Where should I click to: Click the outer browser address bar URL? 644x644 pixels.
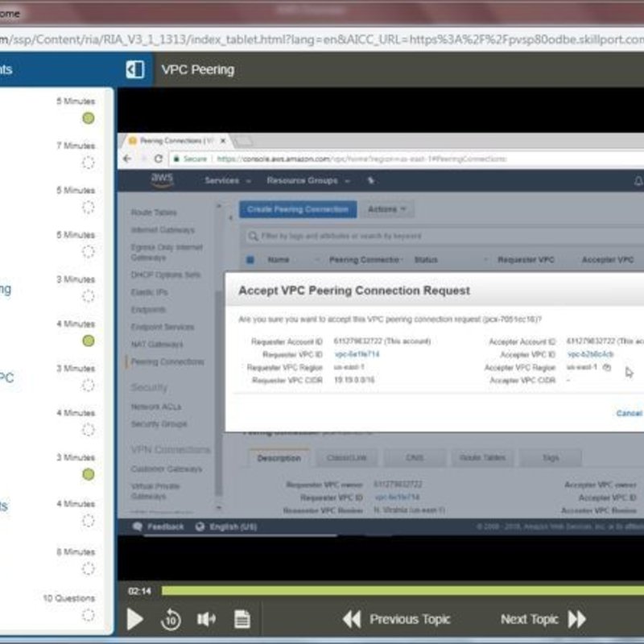pyautogui.click(x=322, y=39)
